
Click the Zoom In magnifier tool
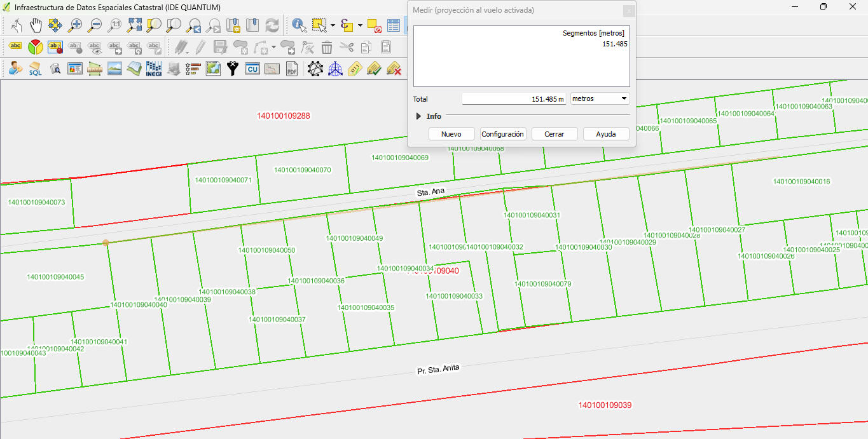tap(76, 25)
